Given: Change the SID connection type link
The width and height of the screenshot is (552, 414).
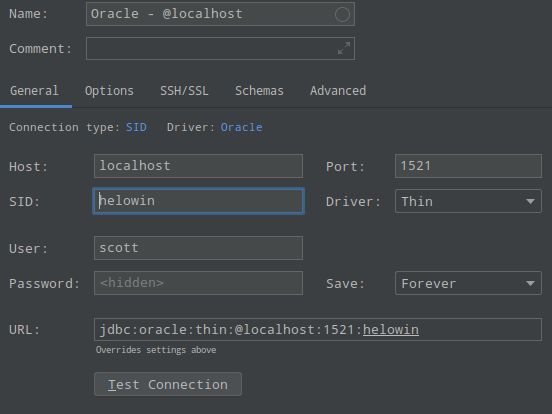Looking at the screenshot, I should coord(136,127).
